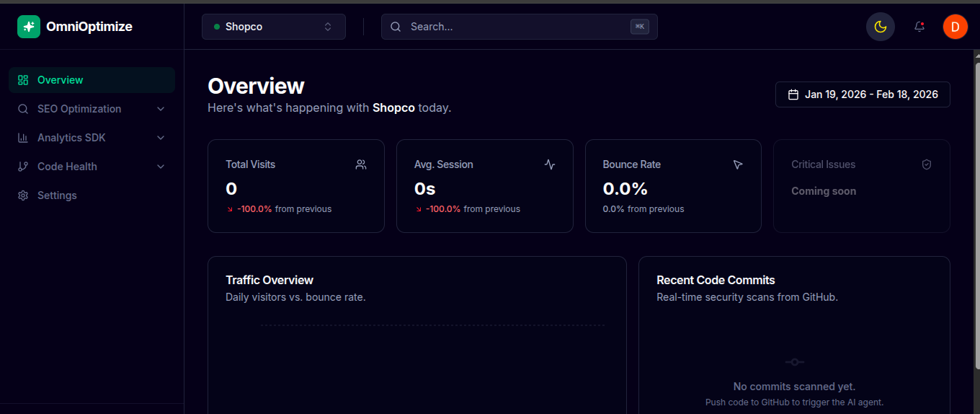
Task: Open the Jan 19 - Feb 18 date picker
Action: click(863, 94)
